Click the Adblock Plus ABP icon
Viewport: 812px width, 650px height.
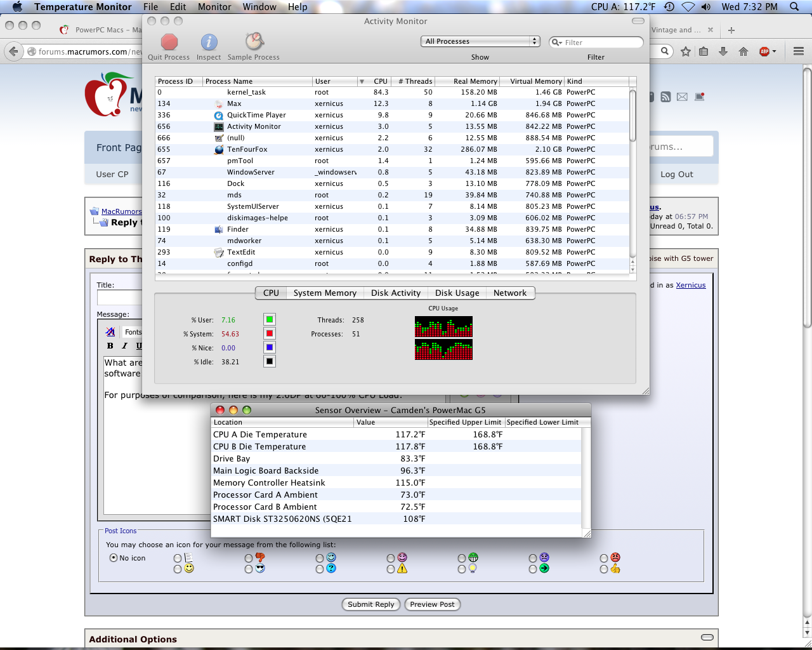point(764,51)
